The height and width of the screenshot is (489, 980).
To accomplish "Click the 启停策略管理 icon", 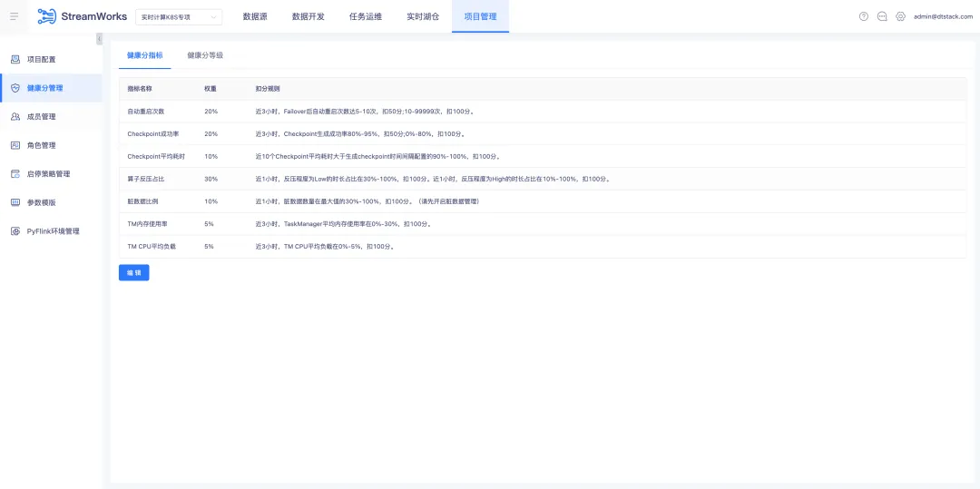I will 15,174.
